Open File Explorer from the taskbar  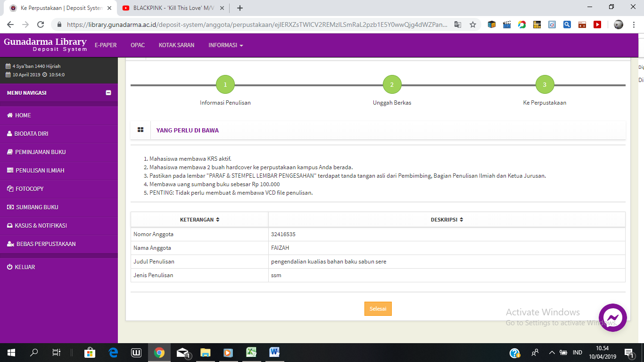(x=205, y=353)
